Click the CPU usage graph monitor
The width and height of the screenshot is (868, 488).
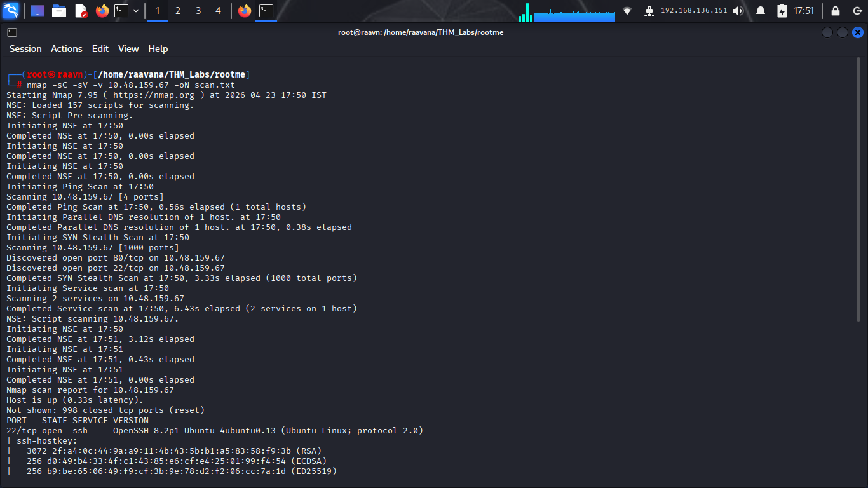tap(567, 11)
